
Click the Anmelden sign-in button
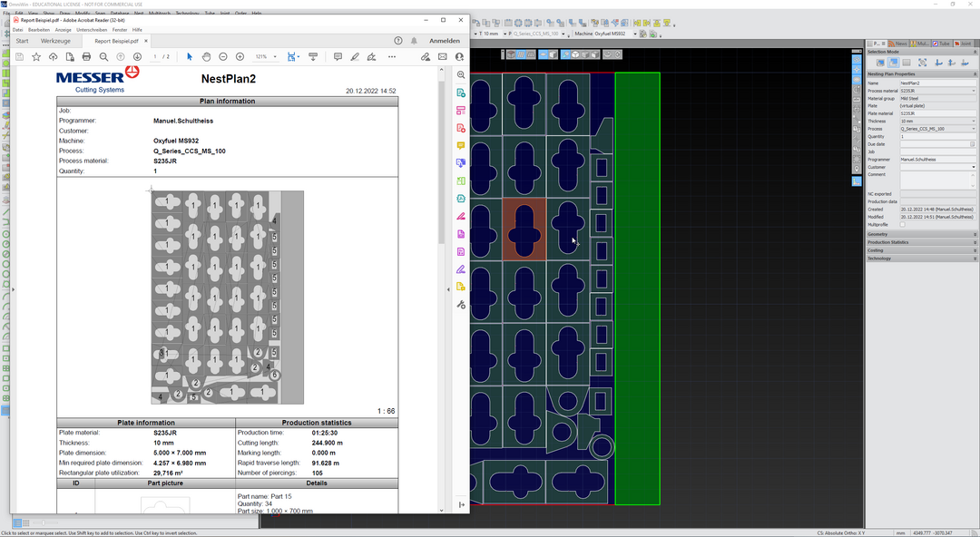tap(445, 41)
